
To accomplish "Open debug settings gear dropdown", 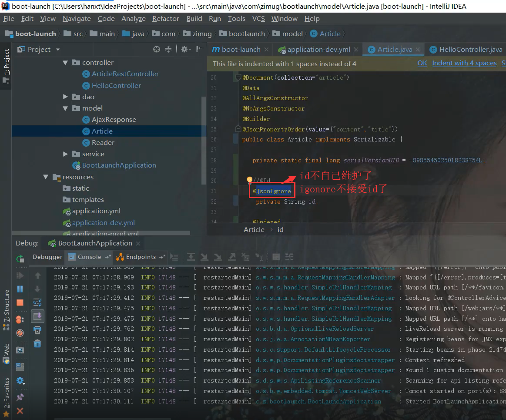I will point(20,381).
